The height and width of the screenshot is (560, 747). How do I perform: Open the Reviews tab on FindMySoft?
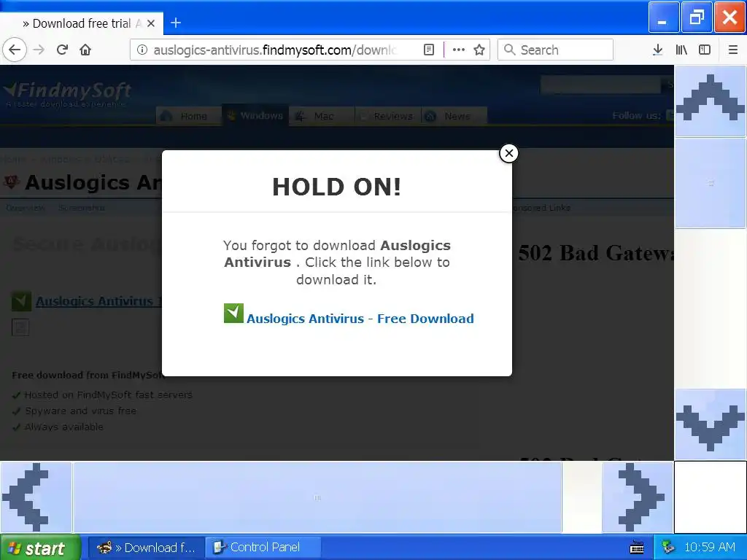pyautogui.click(x=388, y=116)
